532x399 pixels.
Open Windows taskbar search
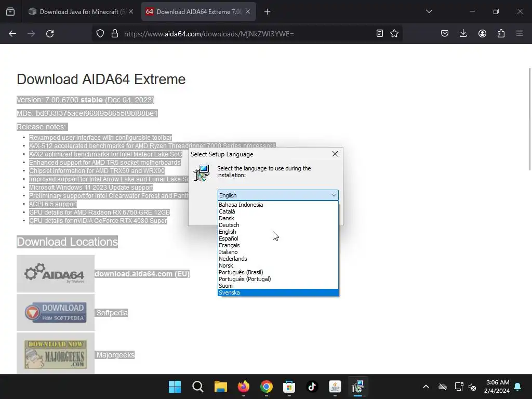point(198,387)
